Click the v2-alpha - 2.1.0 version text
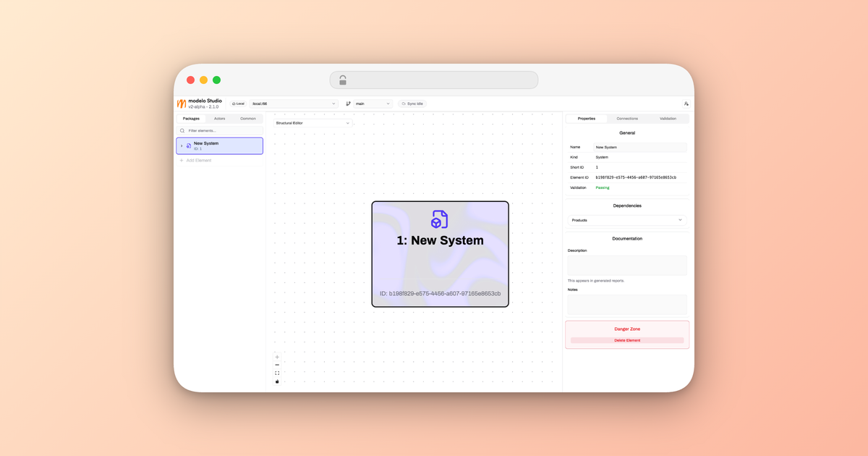868x456 pixels. pos(204,106)
